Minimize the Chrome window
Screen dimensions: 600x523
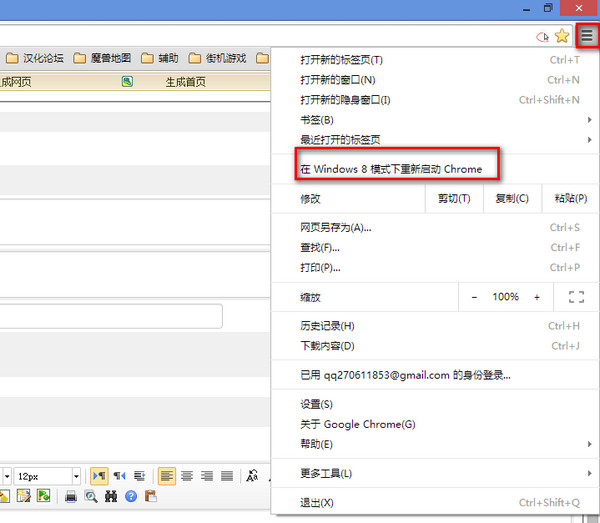[x=527, y=8]
